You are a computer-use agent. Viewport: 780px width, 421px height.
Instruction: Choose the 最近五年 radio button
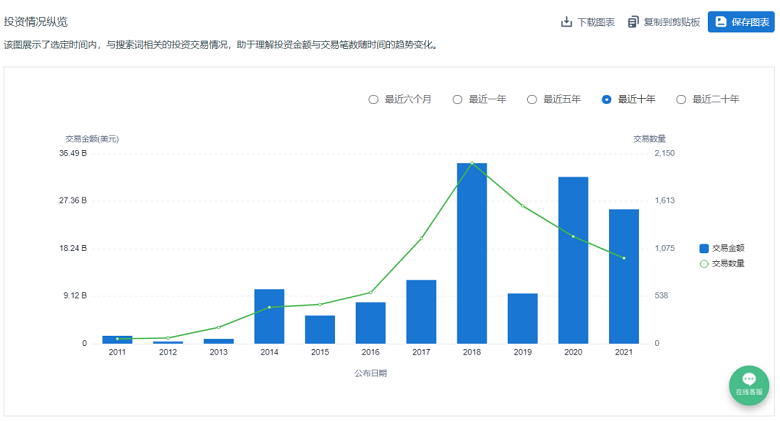[x=532, y=99]
